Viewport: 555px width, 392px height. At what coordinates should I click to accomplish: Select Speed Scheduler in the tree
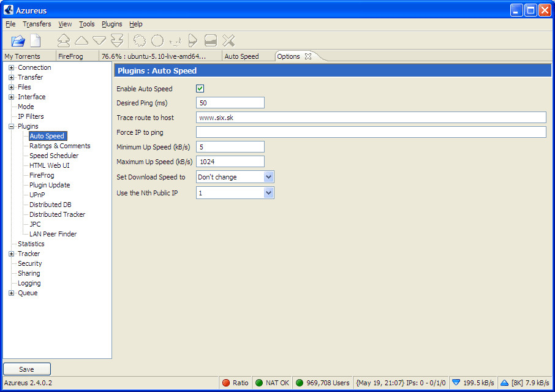(54, 156)
